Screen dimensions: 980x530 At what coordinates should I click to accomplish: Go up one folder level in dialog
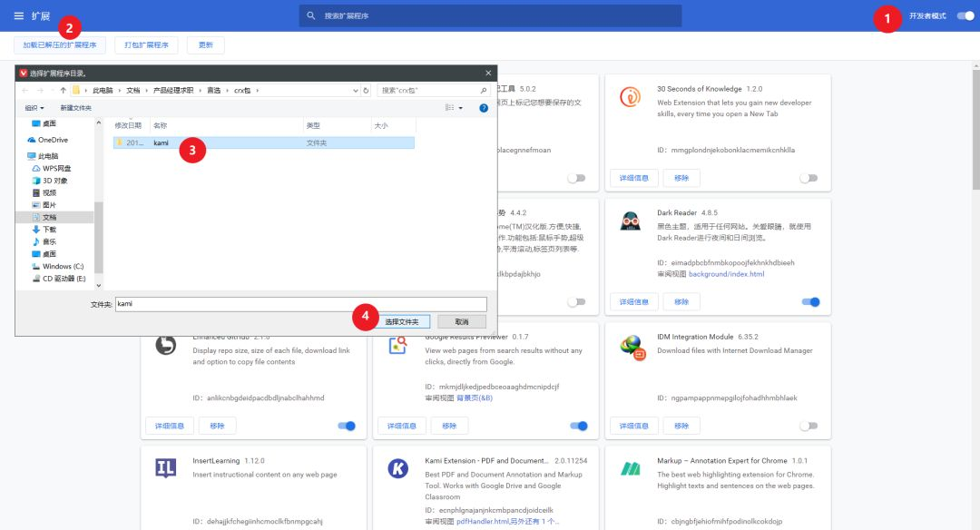[x=64, y=91]
